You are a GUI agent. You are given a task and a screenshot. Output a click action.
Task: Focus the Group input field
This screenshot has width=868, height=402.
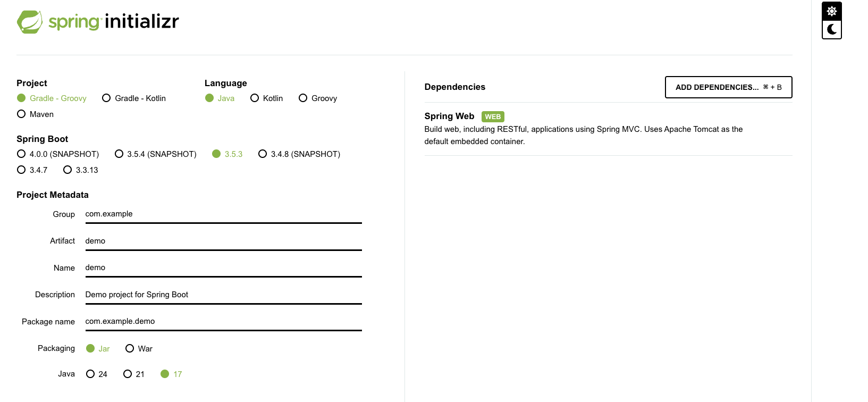pos(223,214)
